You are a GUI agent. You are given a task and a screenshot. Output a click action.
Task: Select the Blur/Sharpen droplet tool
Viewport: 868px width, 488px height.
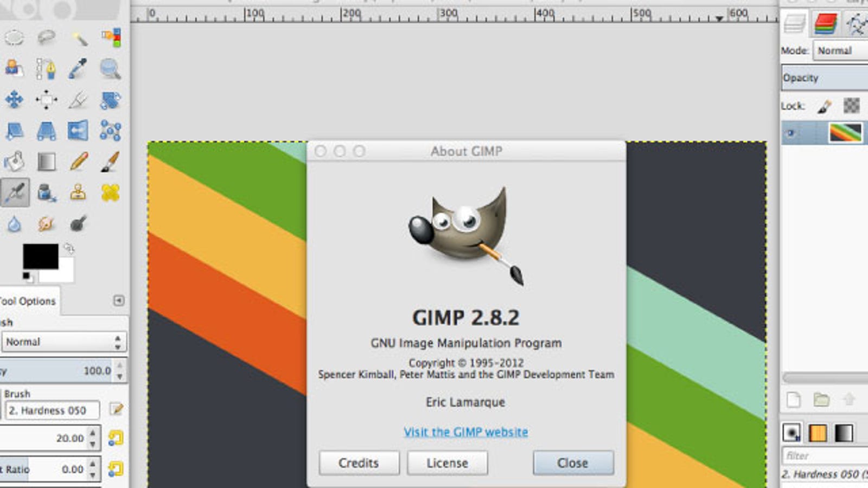click(x=14, y=224)
